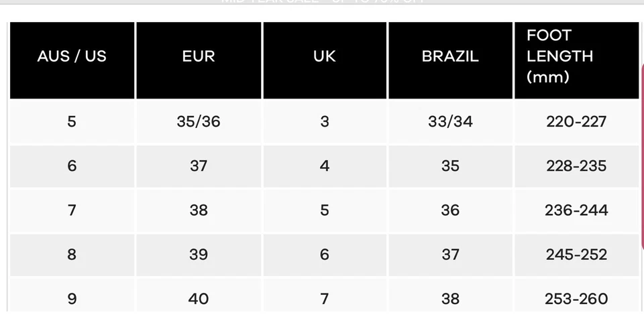The height and width of the screenshot is (329, 644).
Task: Select AUS/US size 7 cell
Action: pos(72,210)
